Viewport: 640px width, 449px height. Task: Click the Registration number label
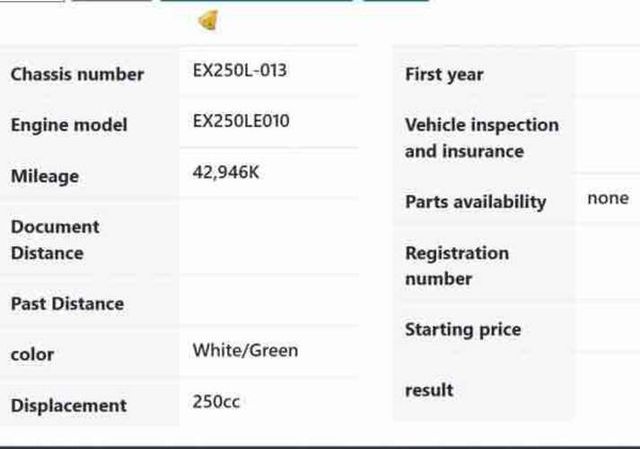pyautogui.click(x=456, y=266)
